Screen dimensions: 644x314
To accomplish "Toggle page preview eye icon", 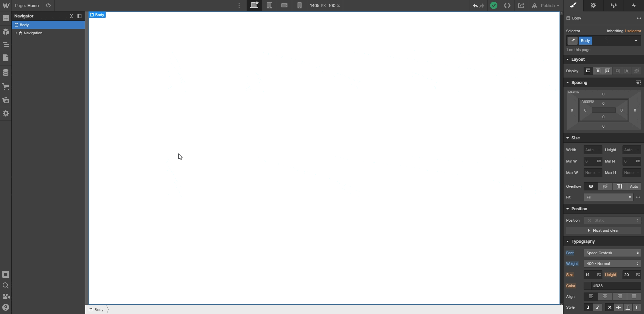I will (48, 5).
